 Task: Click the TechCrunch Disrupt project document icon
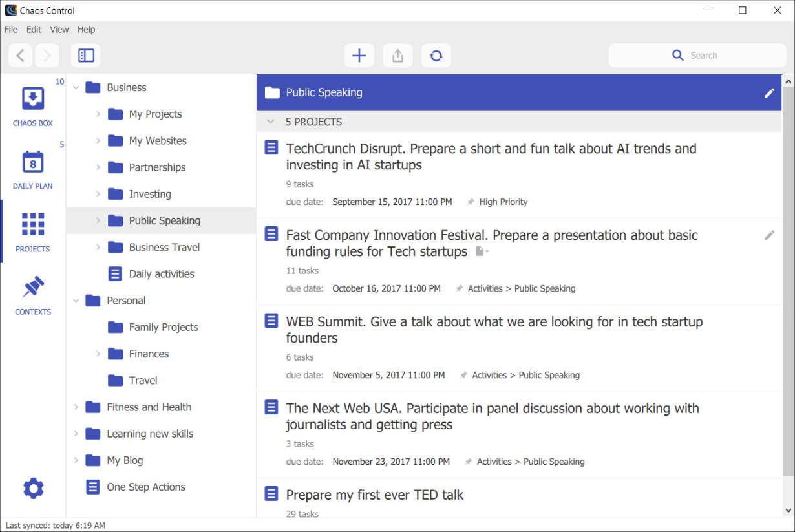pyautogui.click(x=271, y=148)
